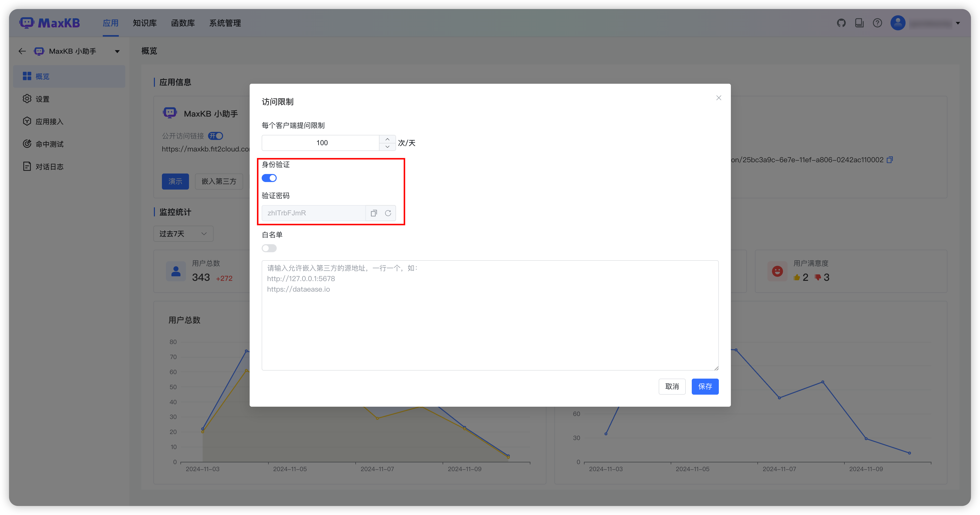Regenerate the verification password
Viewport: 980px width, 515px height.
pos(388,213)
